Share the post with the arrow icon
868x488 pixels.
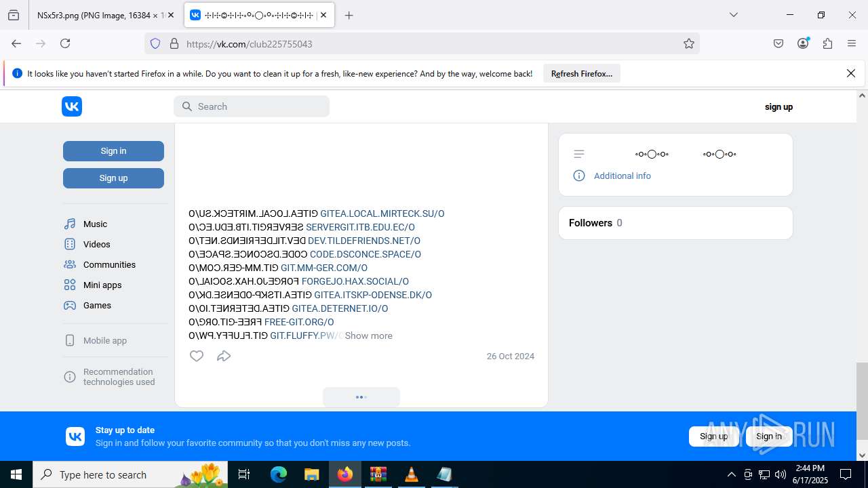tap(224, 356)
